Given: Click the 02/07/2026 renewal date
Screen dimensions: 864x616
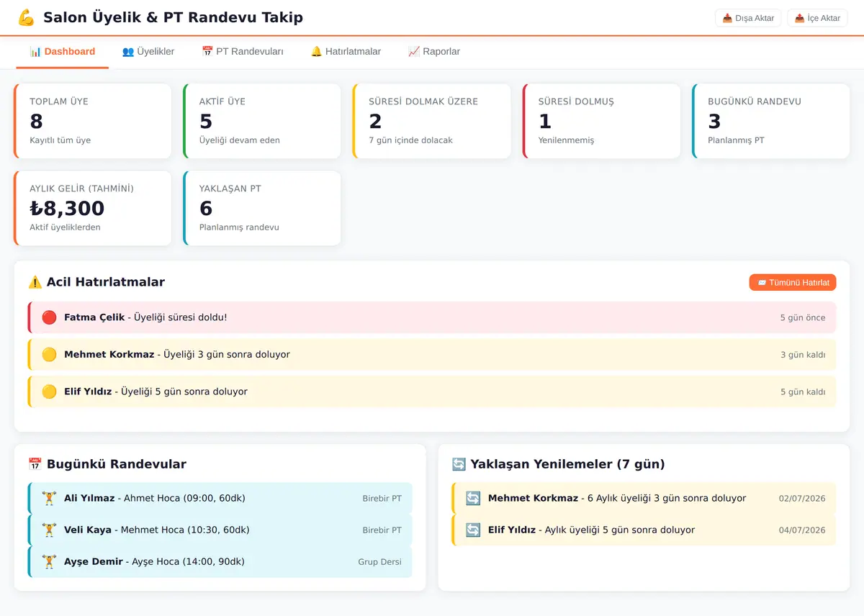Looking at the screenshot, I should [x=802, y=499].
